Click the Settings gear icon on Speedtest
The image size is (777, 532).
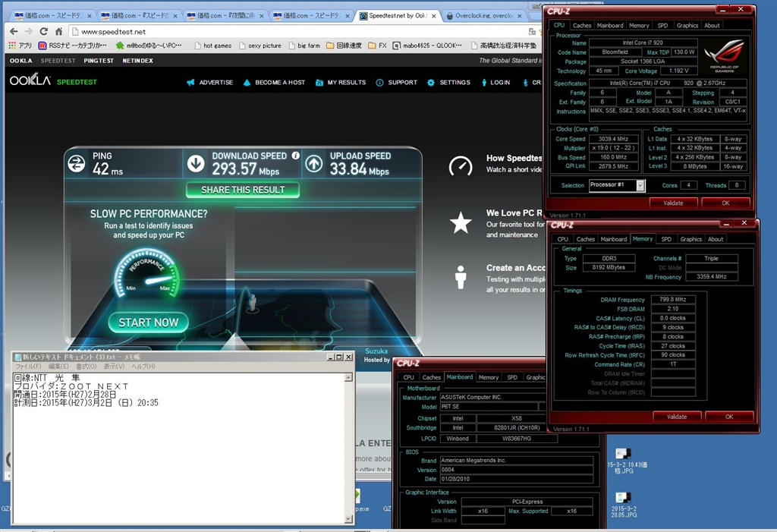(431, 83)
